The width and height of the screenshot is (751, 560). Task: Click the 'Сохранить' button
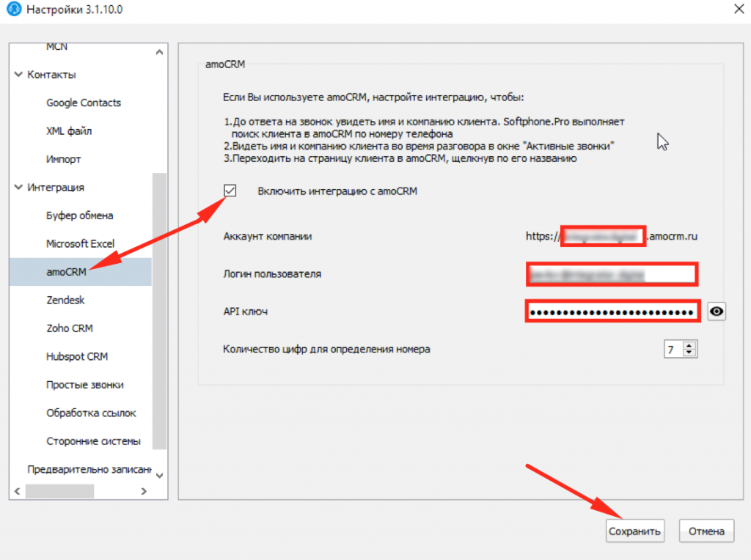pyautogui.click(x=634, y=531)
